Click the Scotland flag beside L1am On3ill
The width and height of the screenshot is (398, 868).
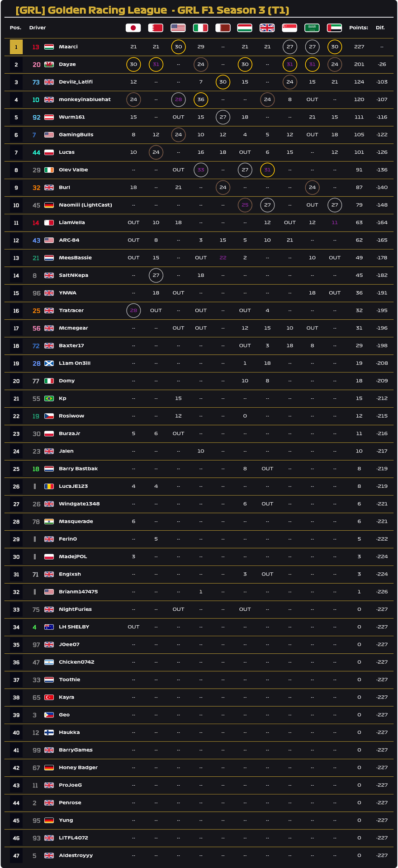[49, 363]
